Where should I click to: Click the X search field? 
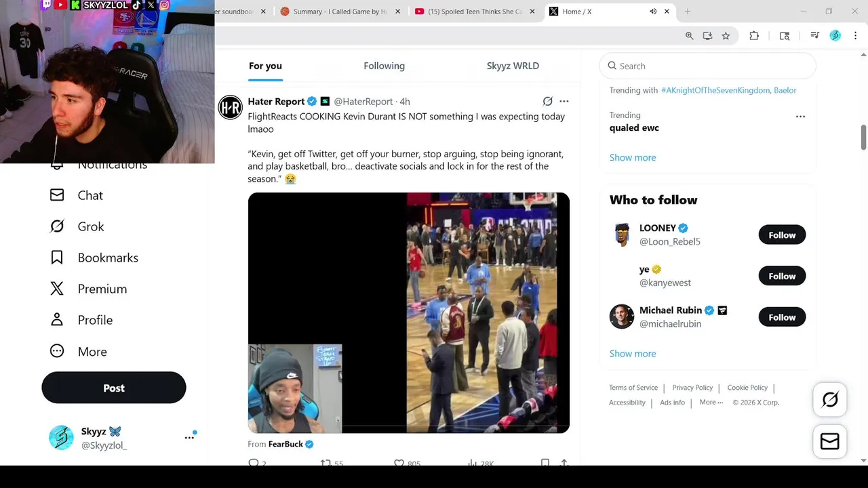click(708, 66)
